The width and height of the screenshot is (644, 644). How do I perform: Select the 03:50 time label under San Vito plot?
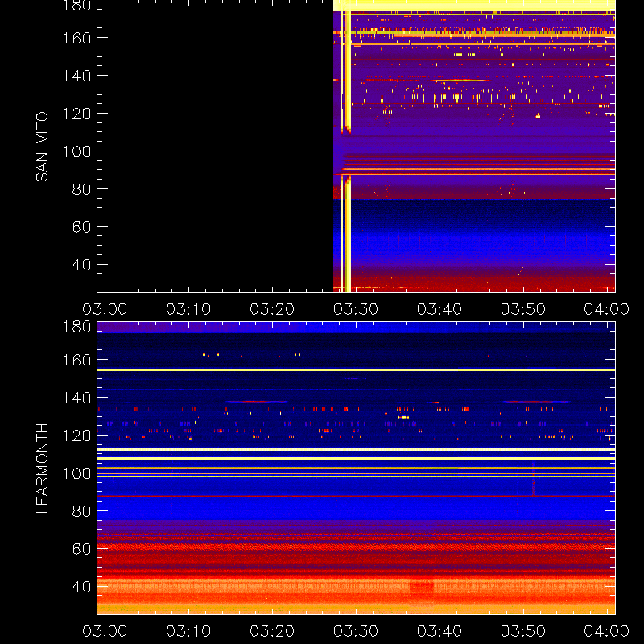tap(522, 309)
